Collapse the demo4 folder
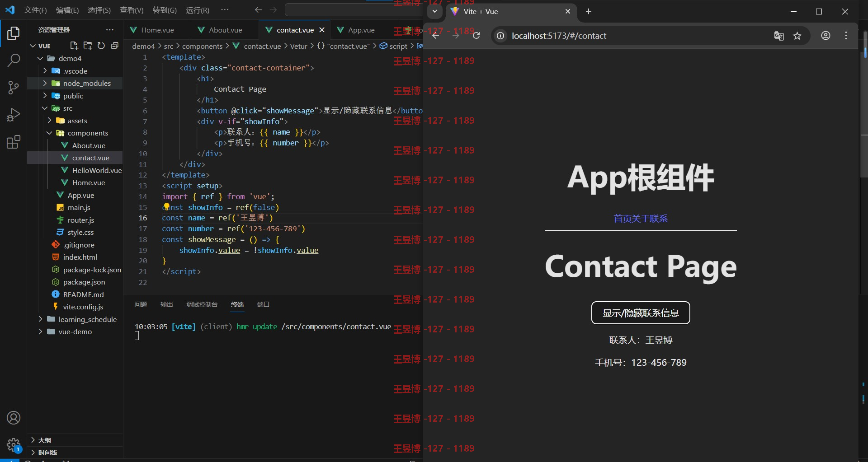The width and height of the screenshot is (868, 462). point(40,58)
